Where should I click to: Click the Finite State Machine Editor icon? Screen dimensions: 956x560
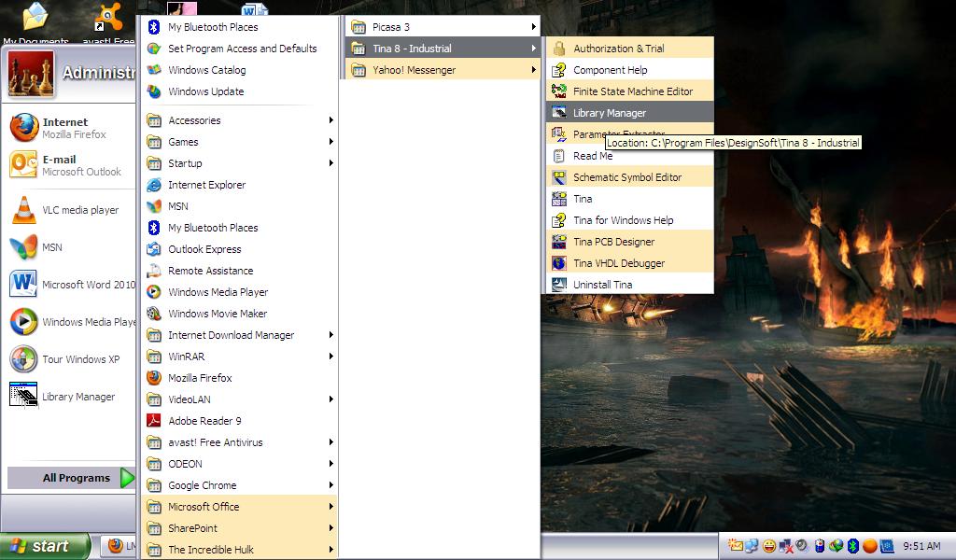coord(558,91)
